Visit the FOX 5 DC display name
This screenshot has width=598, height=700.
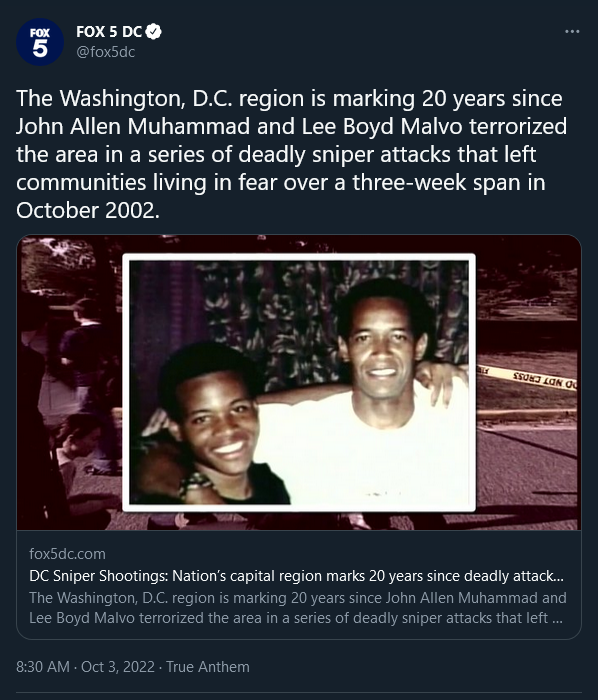[x=109, y=32]
